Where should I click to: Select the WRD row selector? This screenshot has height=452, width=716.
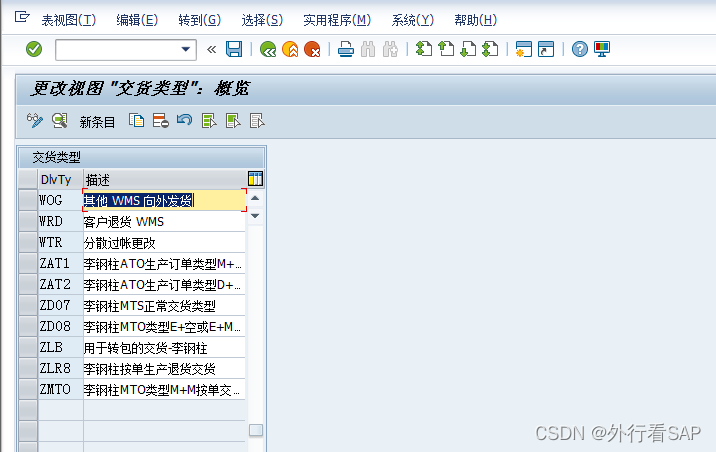[x=28, y=221]
